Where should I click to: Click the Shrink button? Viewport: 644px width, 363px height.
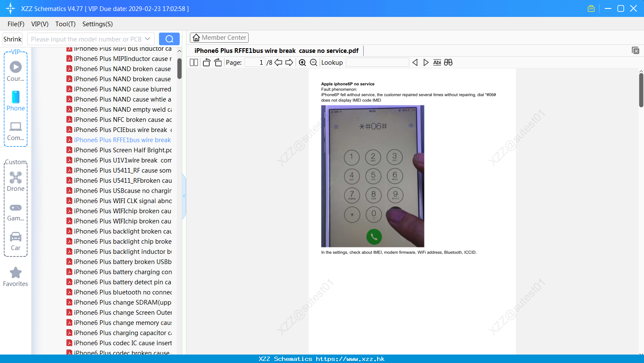(13, 39)
